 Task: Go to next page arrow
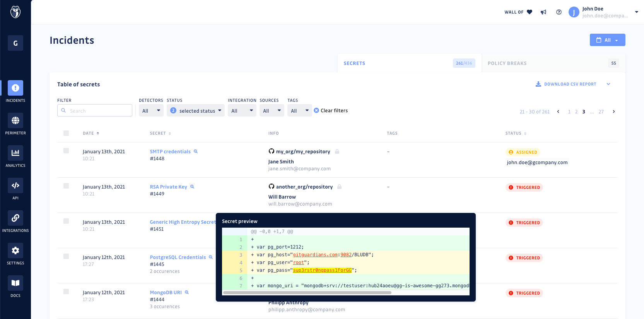[x=614, y=111]
